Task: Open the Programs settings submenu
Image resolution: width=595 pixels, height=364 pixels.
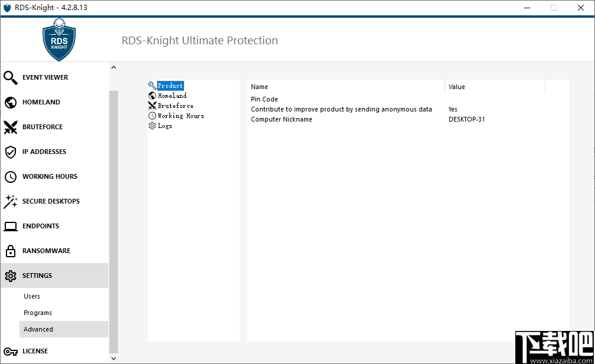Action: click(38, 313)
